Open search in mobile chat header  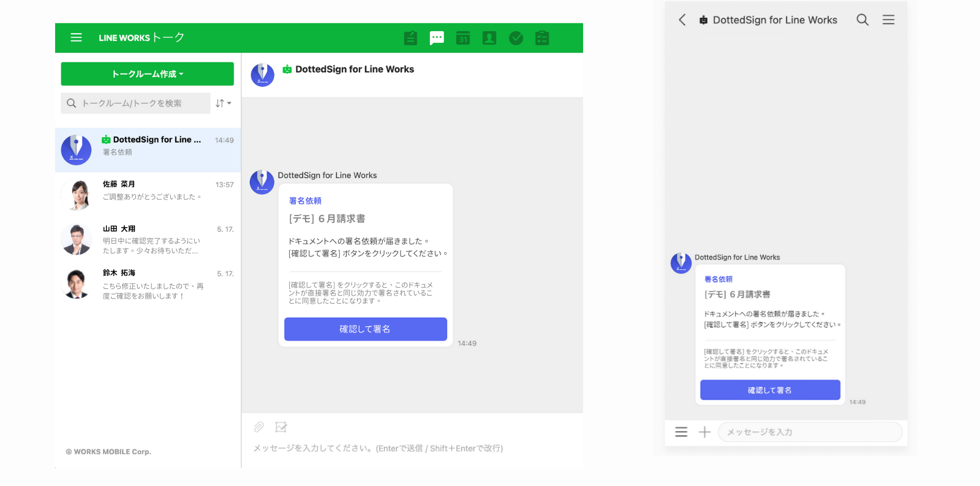pos(862,20)
